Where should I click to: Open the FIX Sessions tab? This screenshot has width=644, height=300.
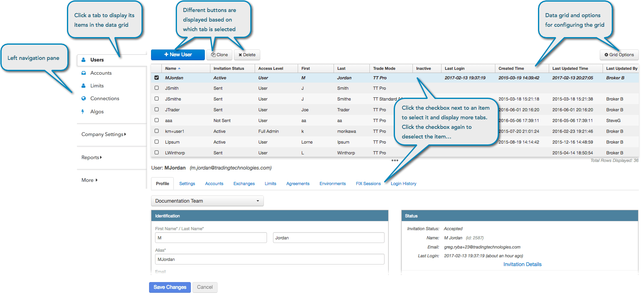coord(368,184)
